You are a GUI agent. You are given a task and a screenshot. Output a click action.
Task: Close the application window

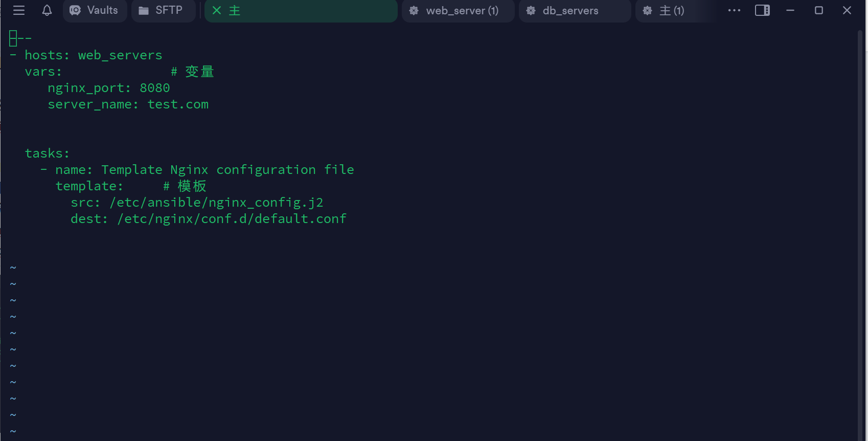[x=847, y=10]
